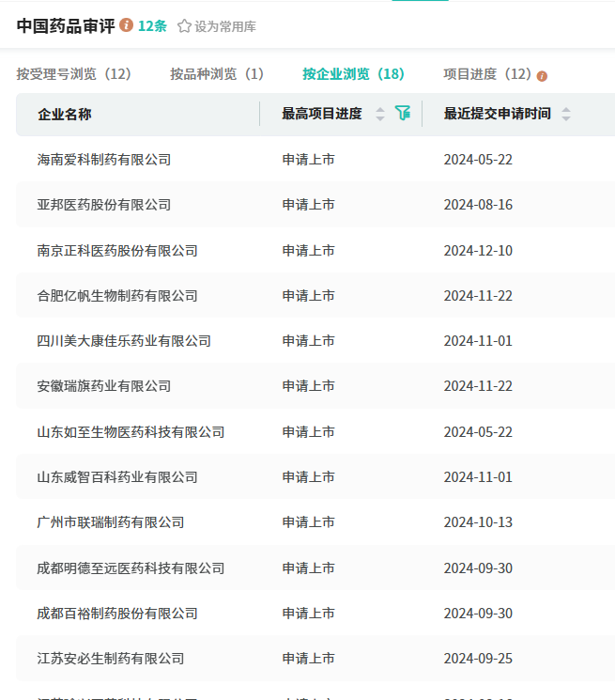
Task: Click date 2024-09-30 in 成都明德至远 row
Action: [478, 568]
